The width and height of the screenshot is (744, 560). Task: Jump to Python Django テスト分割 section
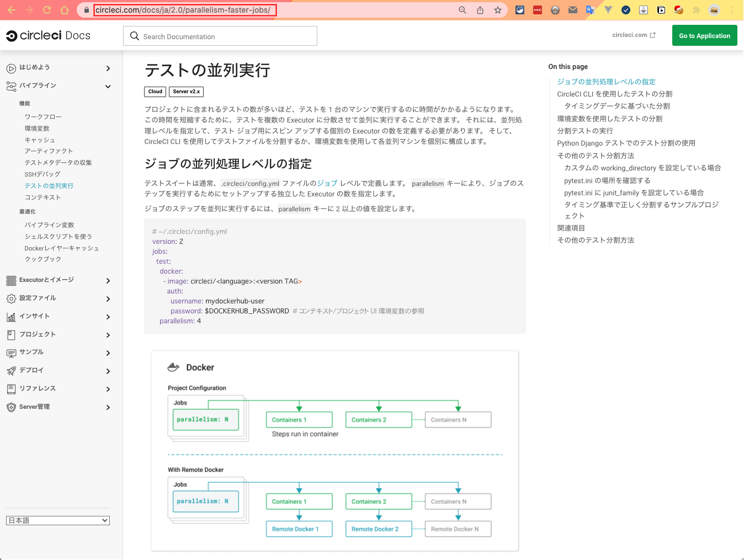[x=626, y=143]
